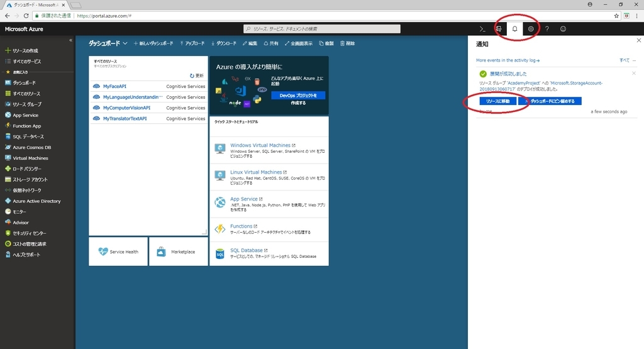Open the MyComputerVisionAPI resource
Screen dimensions: 644x349
tap(126, 108)
